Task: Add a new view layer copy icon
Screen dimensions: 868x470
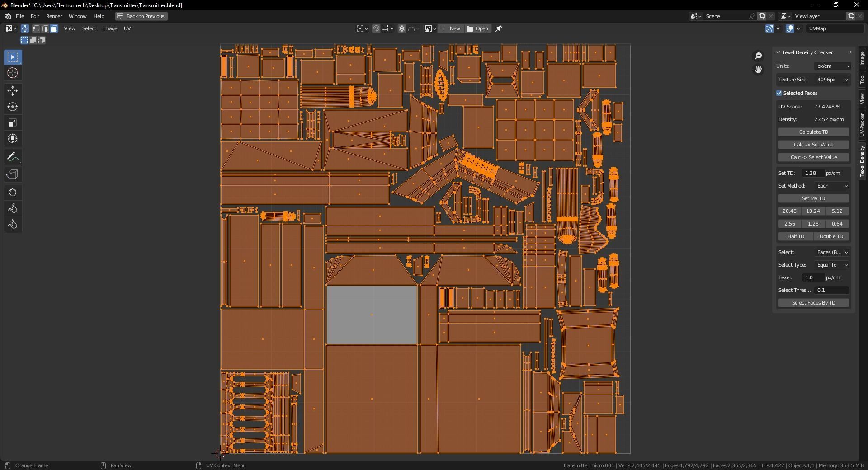Action: (x=850, y=16)
